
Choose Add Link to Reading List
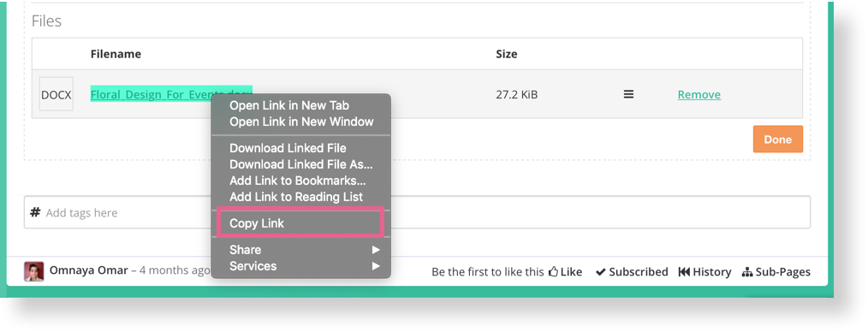click(x=296, y=197)
